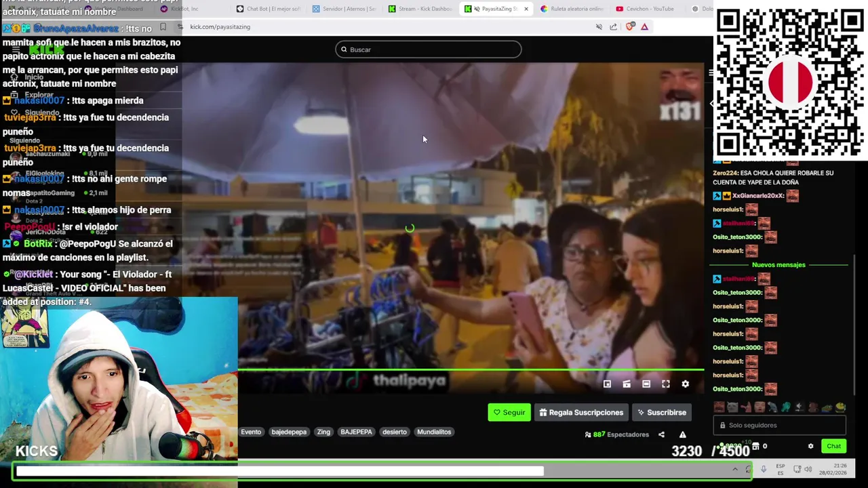Click Regala Suscripciones button
Viewport: 868px width, 488px height.
point(581,412)
